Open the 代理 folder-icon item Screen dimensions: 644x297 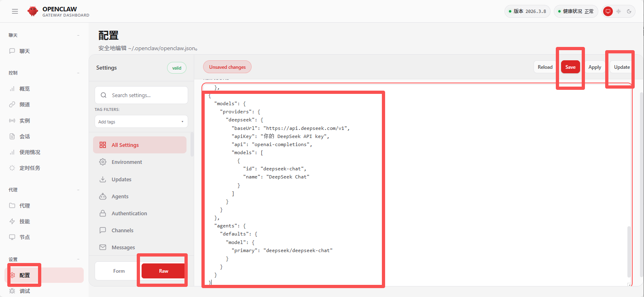pos(44,206)
